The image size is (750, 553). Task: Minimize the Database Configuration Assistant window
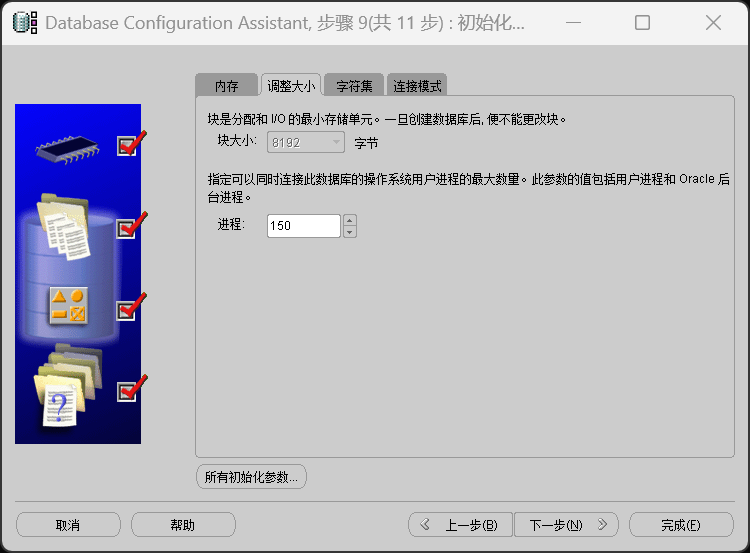tap(573, 22)
